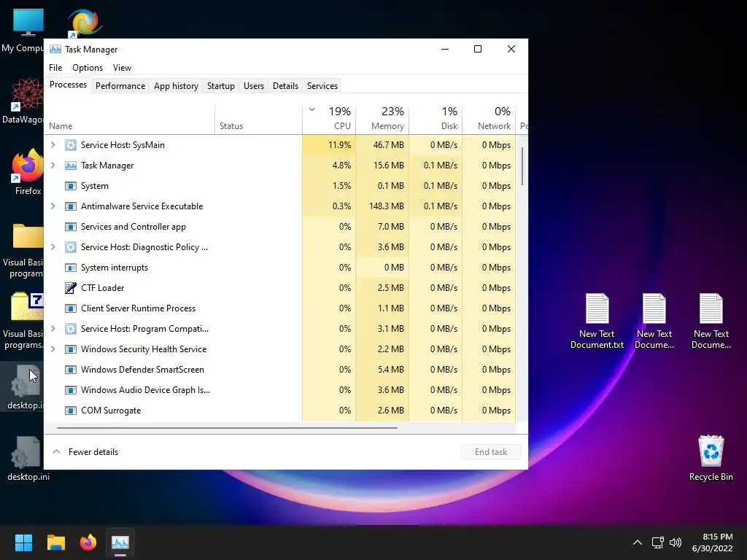Collapse with the Fewer details chevron
Image resolution: width=747 pixels, height=560 pixels.
[57, 452]
